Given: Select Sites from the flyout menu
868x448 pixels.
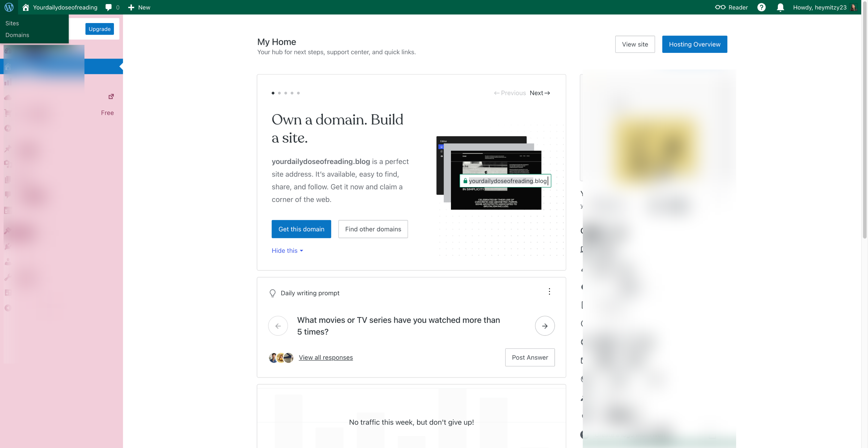Looking at the screenshot, I should [12, 23].
